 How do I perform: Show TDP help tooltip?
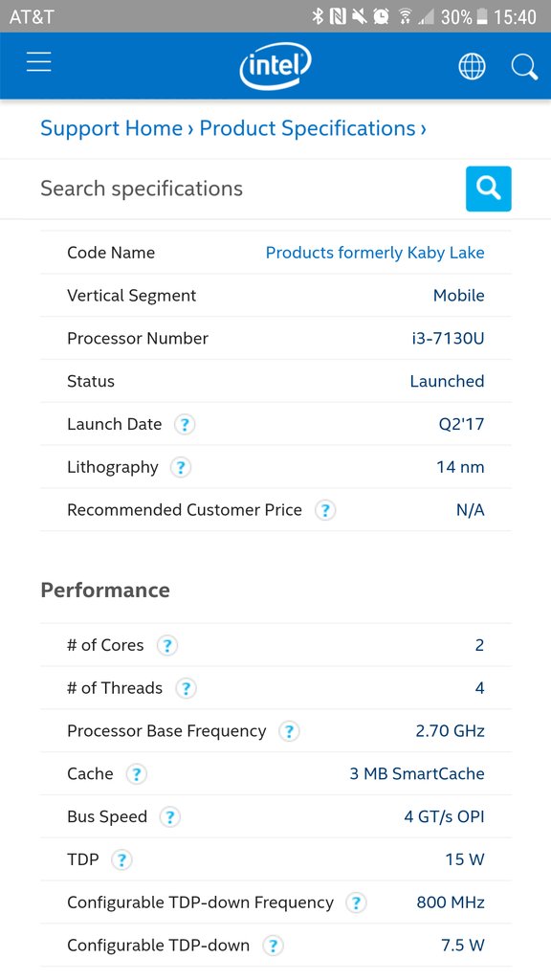click(x=121, y=860)
